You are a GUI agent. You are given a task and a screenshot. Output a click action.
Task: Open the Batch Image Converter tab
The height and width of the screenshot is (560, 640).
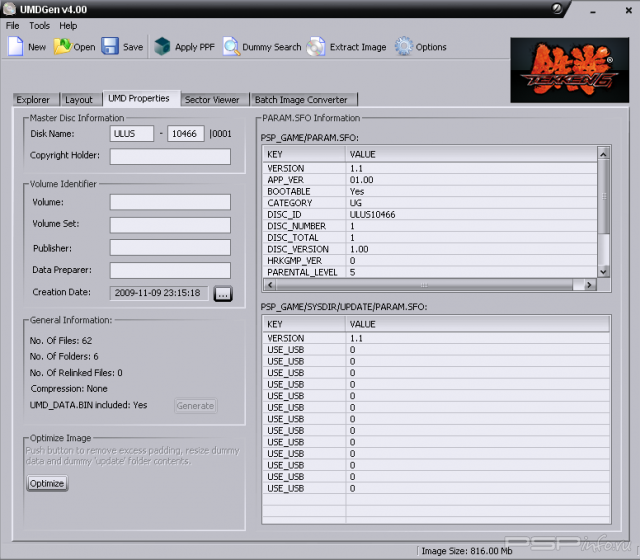click(x=301, y=100)
